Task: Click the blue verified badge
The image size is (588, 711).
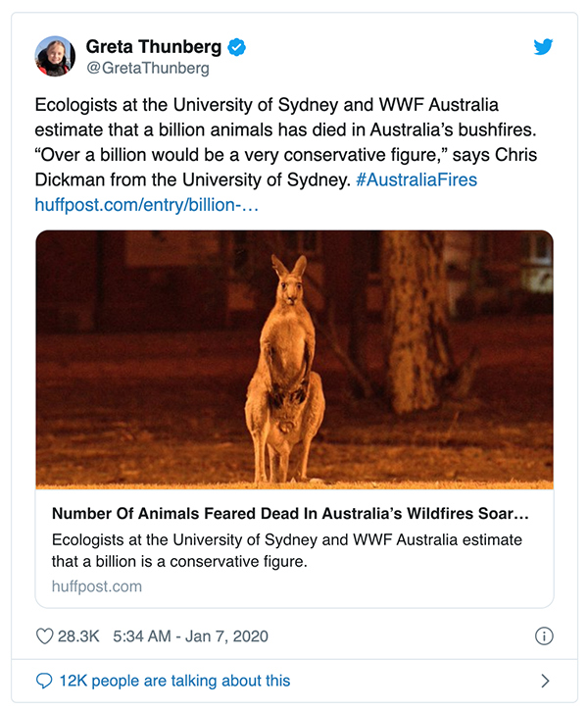Action: [x=236, y=46]
